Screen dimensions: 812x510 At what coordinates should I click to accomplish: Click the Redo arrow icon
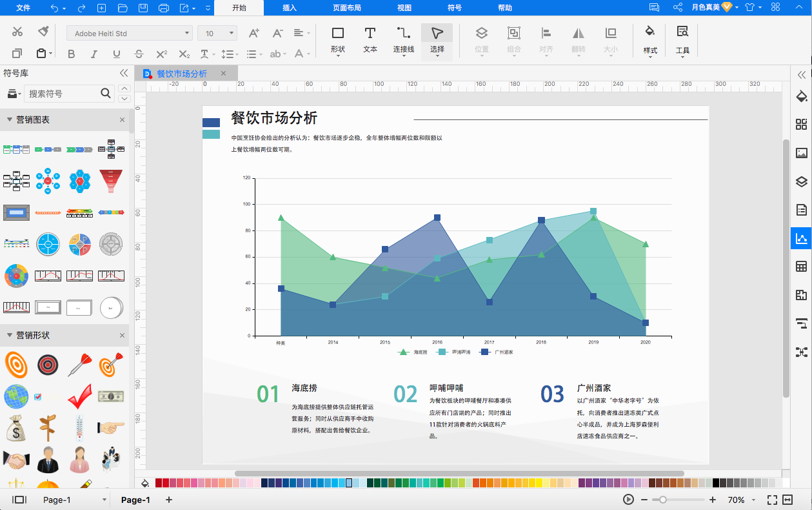click(81, 8)
